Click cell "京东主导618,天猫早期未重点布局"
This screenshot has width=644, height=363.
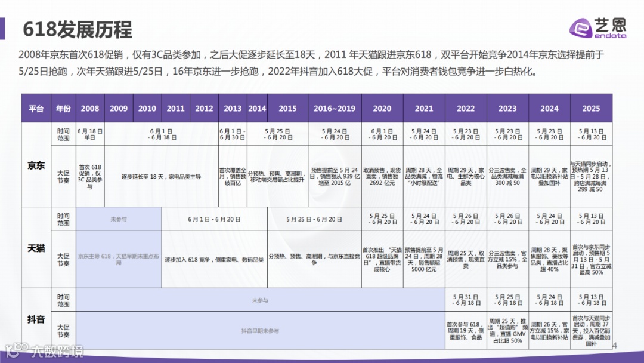119,259
